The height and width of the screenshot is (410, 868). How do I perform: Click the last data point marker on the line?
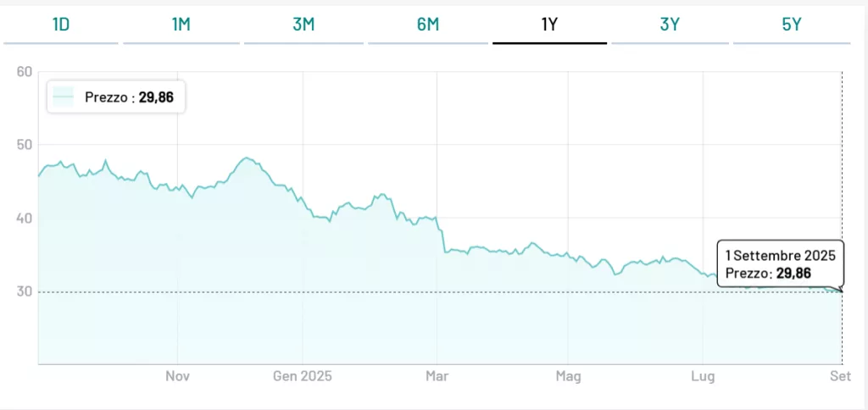841,291
